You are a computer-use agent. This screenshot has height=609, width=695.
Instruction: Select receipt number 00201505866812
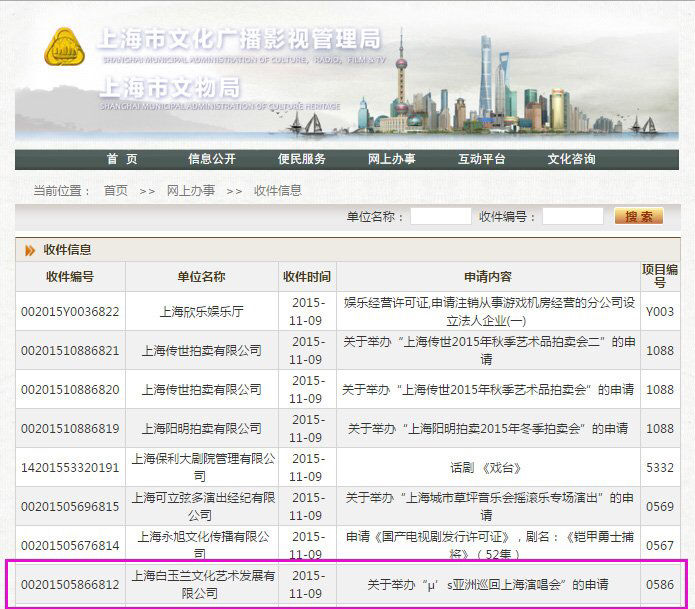point(70,585)
